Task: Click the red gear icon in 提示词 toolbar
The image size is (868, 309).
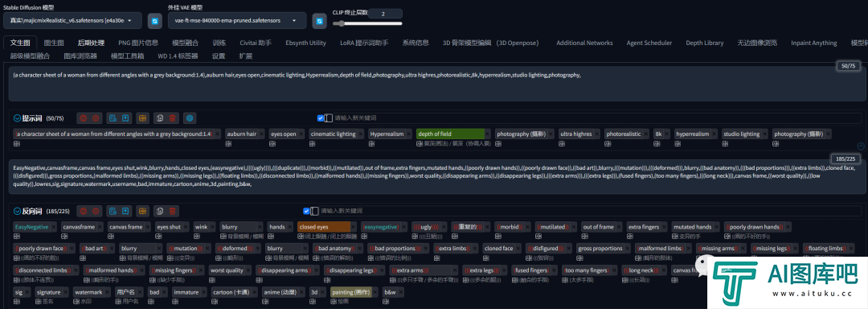Action: [96, 118]
